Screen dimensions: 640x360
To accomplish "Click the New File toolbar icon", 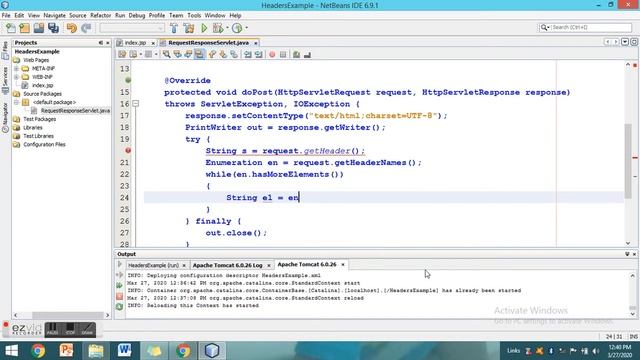I will tap(11, 28).
